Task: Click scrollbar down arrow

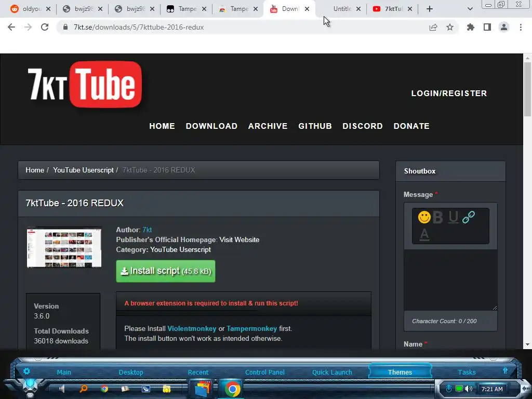Action: (x=528, y=344)
